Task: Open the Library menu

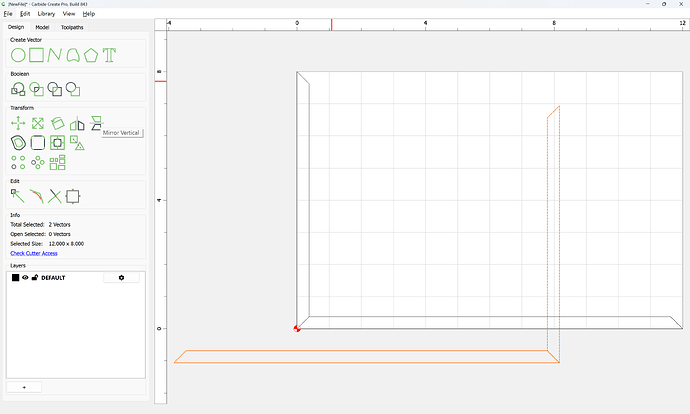Action: [x=46, y=14]
